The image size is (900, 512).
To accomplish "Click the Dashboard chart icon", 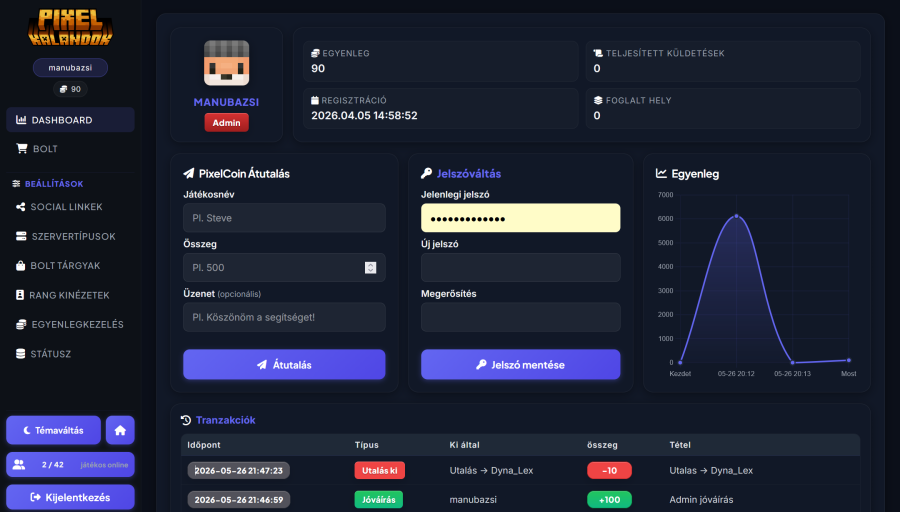I will pos(21,120).
